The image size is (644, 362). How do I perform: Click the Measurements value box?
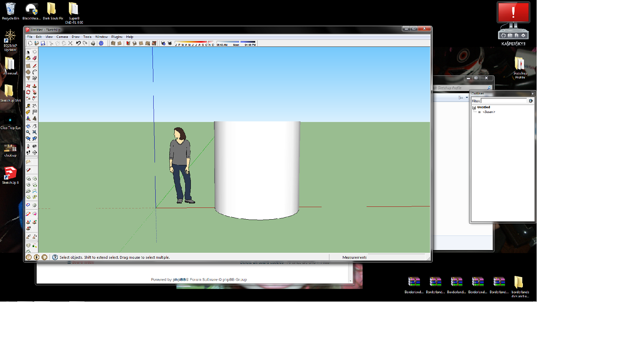[x=396, y=257]
